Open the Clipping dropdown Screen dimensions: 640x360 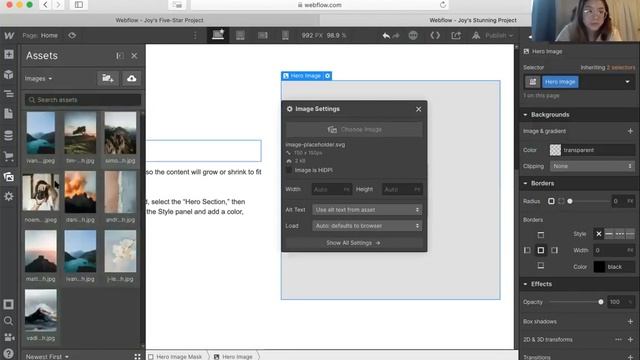point(592,166)
